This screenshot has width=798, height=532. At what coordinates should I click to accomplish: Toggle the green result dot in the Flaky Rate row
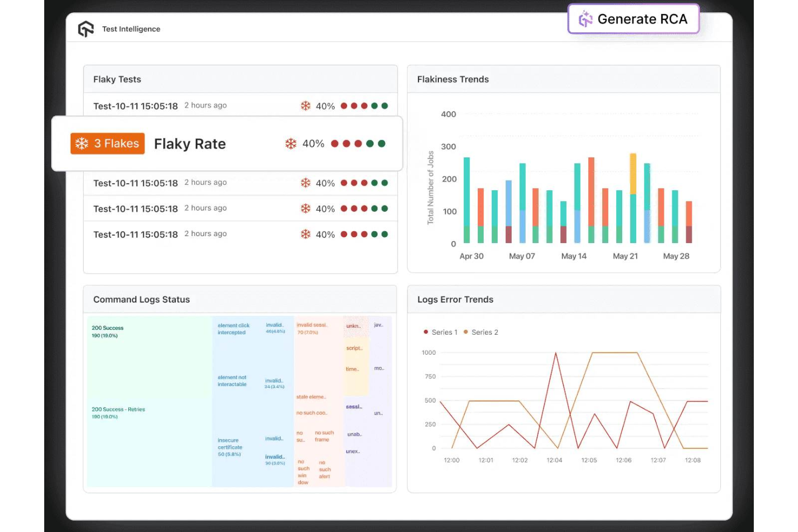pyautogui.click(x=370, y=143)
